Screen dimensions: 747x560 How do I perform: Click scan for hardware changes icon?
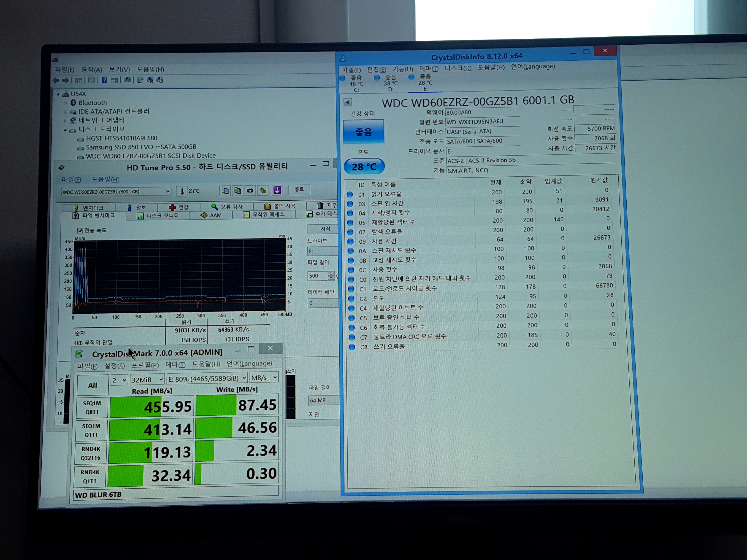point(128,80)
